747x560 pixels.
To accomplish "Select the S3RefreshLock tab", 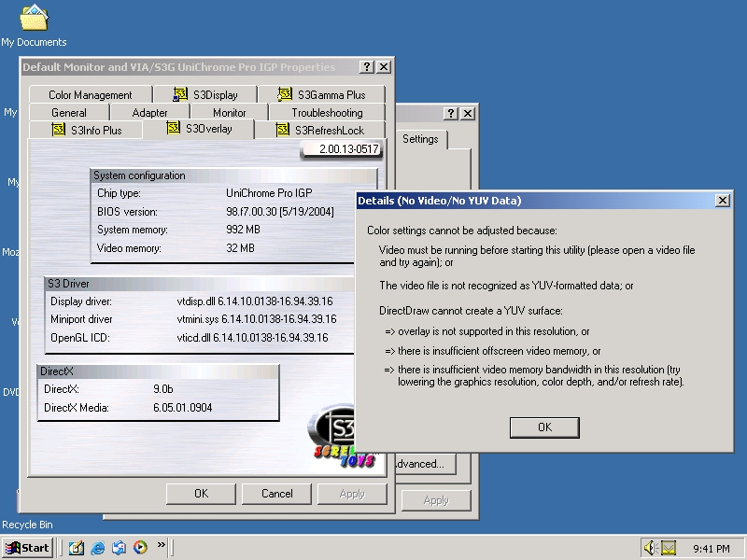I will pos(320,130).
